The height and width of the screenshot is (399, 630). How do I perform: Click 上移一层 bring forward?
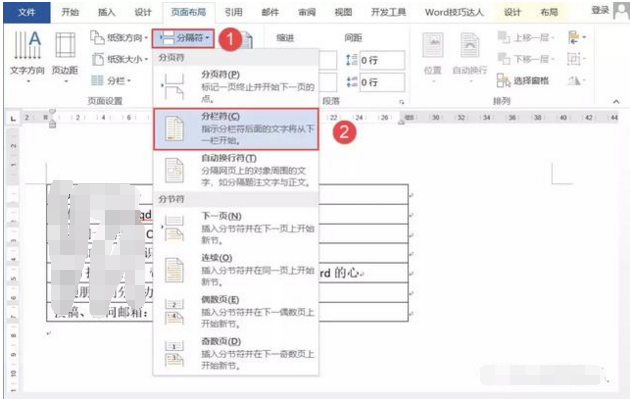526,38
